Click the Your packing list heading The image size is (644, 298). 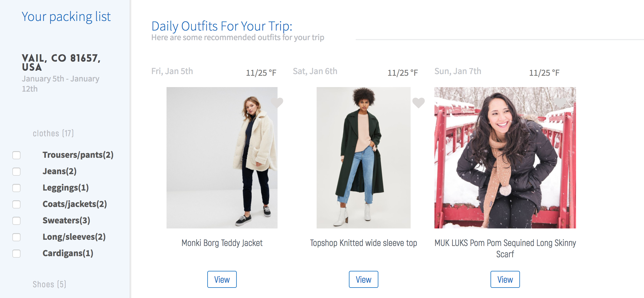coord(66,17)
